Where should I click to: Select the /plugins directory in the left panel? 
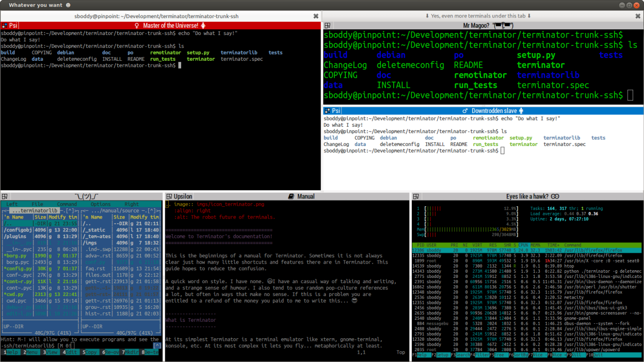(15, 237)
